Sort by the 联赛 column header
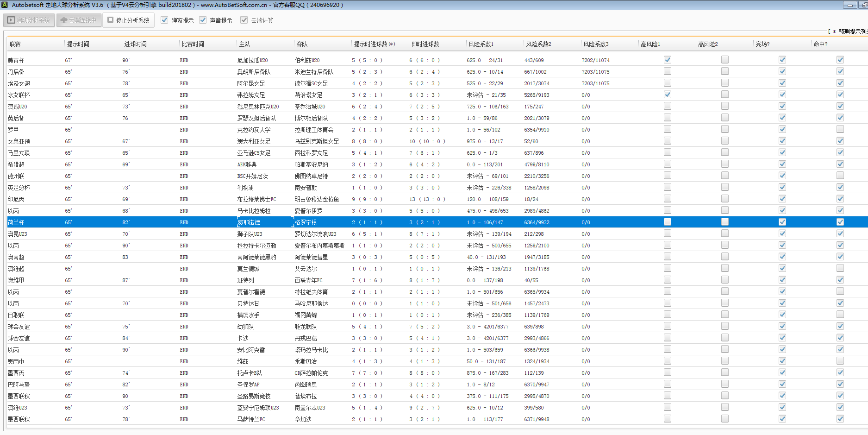 15,44
